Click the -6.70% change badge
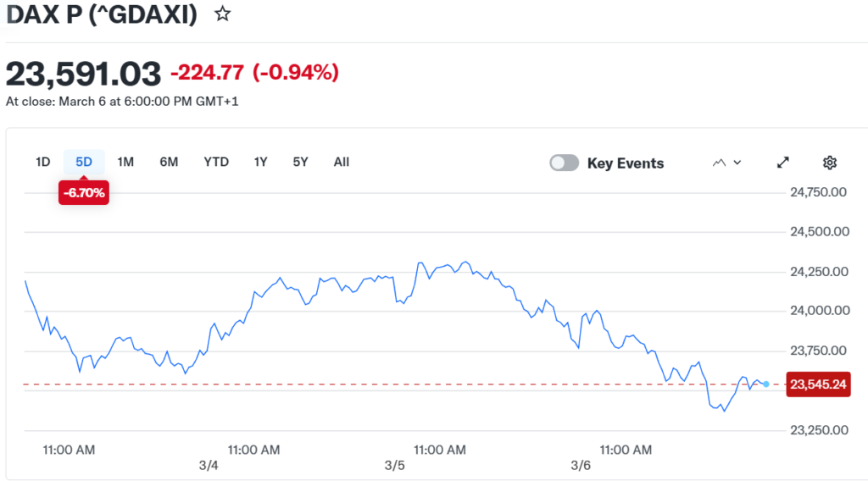 [x=83, y=193]
